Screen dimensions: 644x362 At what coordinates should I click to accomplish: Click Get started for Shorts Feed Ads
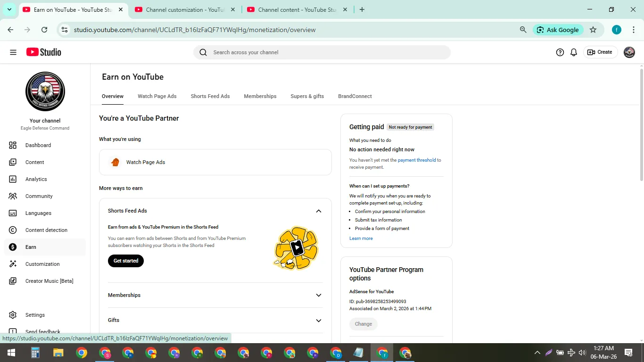(x=126, y=261)
